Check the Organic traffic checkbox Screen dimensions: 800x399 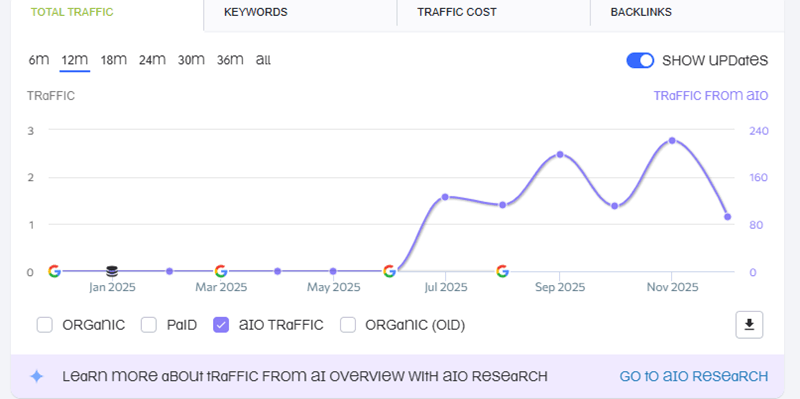(x=45, y=325)
